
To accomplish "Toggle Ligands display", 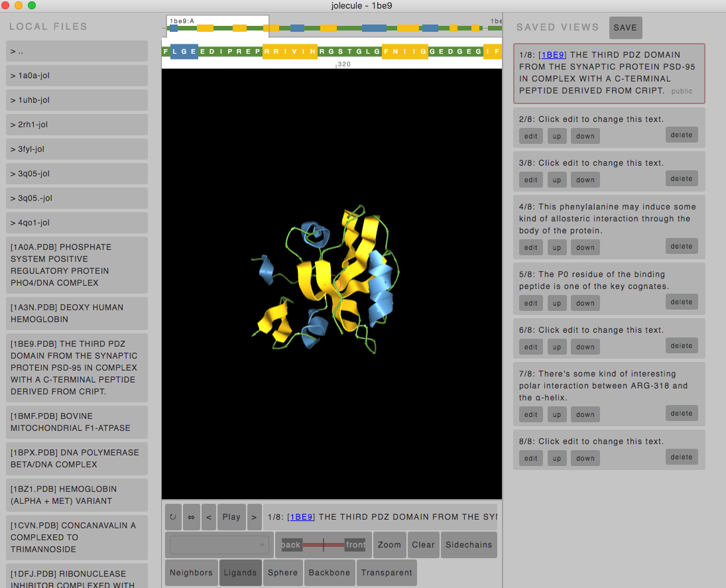I will [x=240, y=573].
